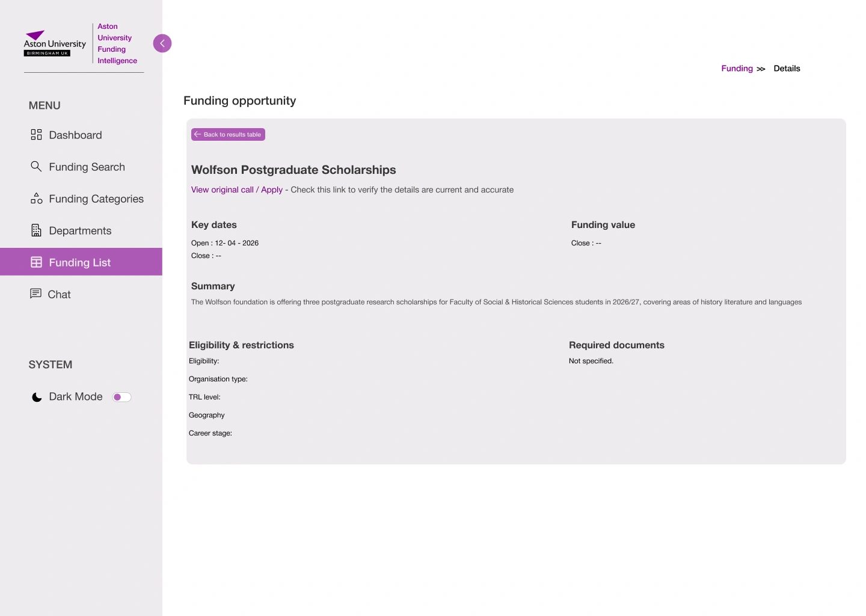Screen dimensions: 866x616
Task: Click the Funding Categories shapes icon
Action: pyautogui.click(x=36, y=199)
